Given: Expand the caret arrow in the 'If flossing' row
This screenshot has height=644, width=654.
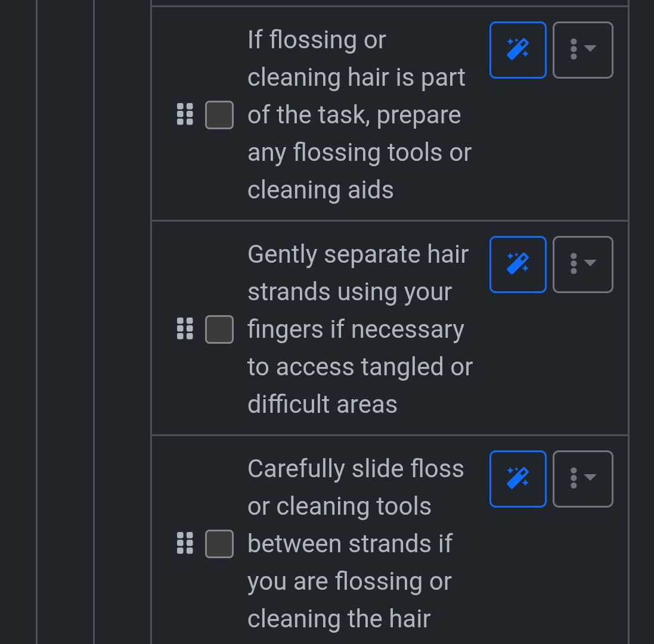Looking at the screenshot, I should coord(590,49).
